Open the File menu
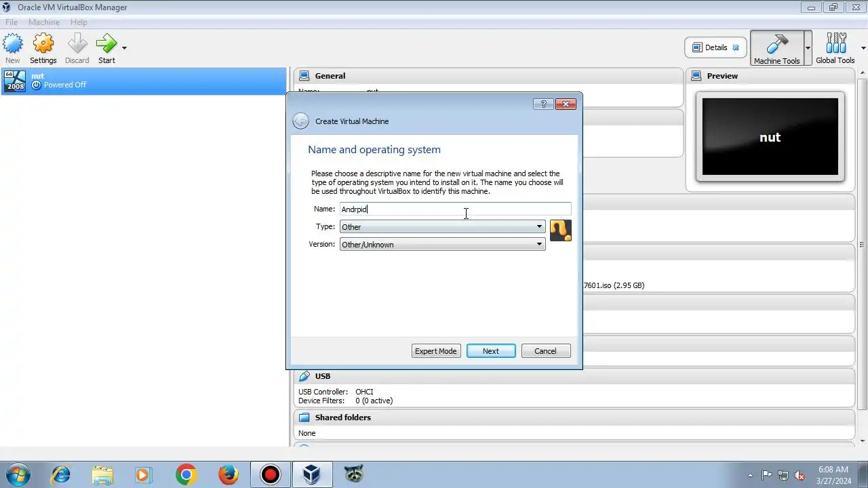 pyautogui.click(x=12, y=22)
